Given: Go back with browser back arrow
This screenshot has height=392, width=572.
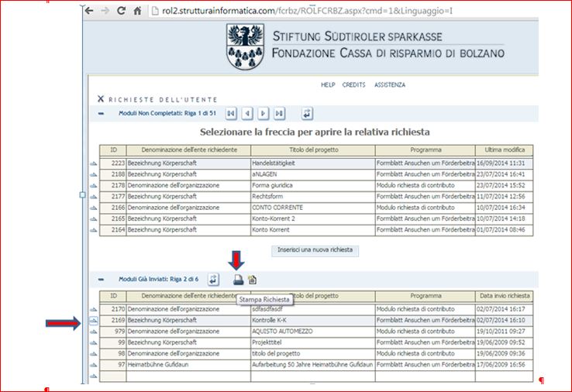Looking at the screenshot, I should 89,11.
